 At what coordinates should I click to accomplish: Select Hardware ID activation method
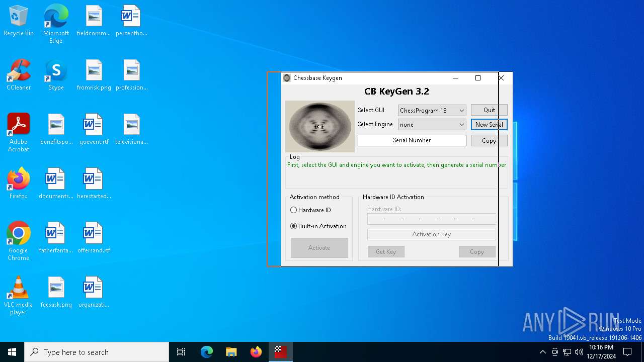click(x=311, y=210)
